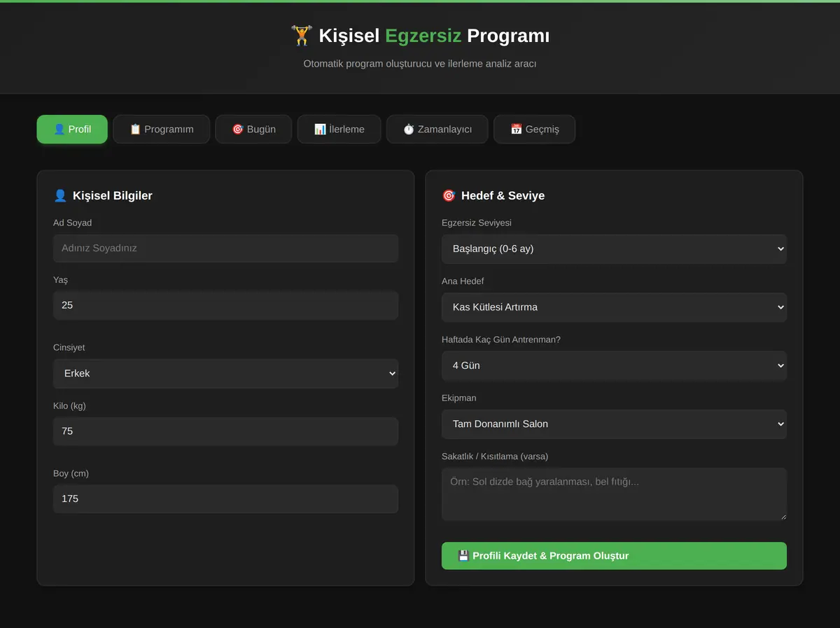Click the Sakatlık / Kısıtlama text area
The height and width of the screenshot is (628, 840).
614,494
